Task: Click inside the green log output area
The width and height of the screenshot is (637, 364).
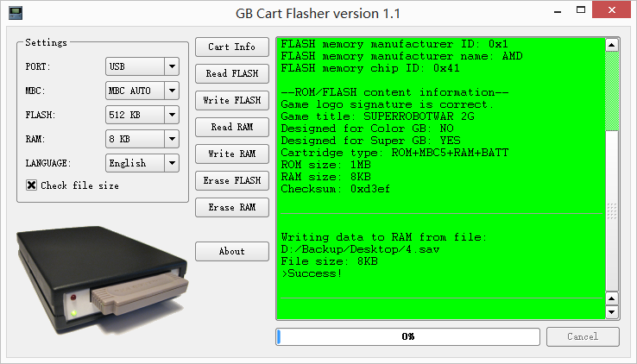Action: pos(440,190)
